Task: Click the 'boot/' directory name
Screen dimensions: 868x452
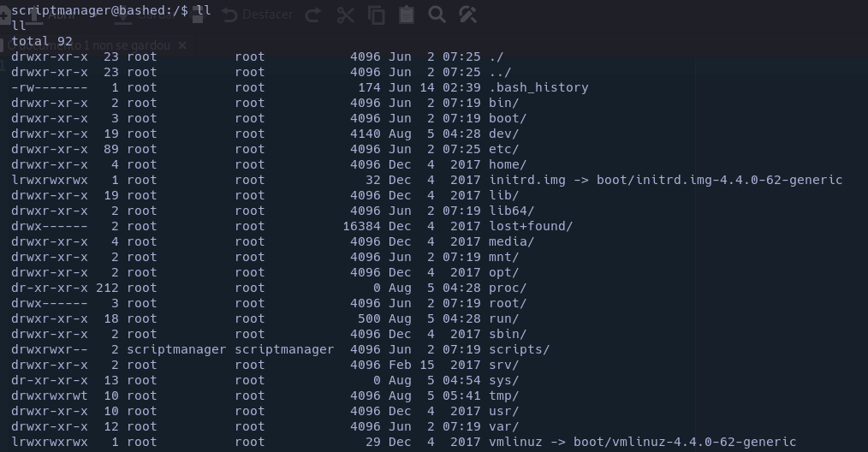Action: coord(508,118)
